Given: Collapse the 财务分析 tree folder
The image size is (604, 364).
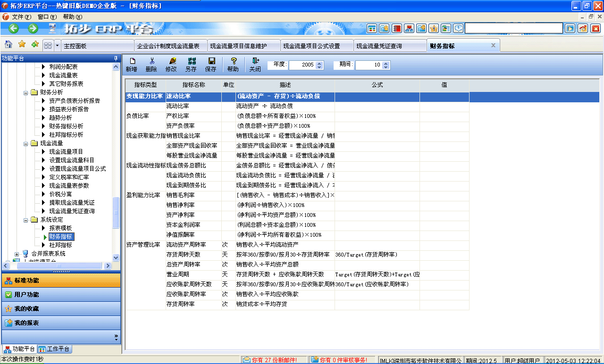Looking at the screenshot, I should (x=26, y=92).
